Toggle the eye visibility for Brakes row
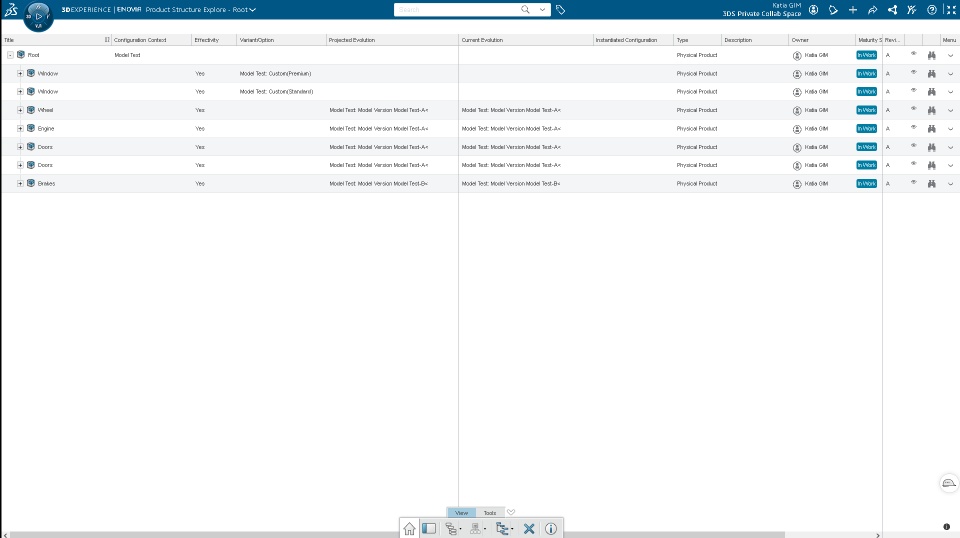The width and height of the screenshot is (960, 538). (x=913, y=182)
